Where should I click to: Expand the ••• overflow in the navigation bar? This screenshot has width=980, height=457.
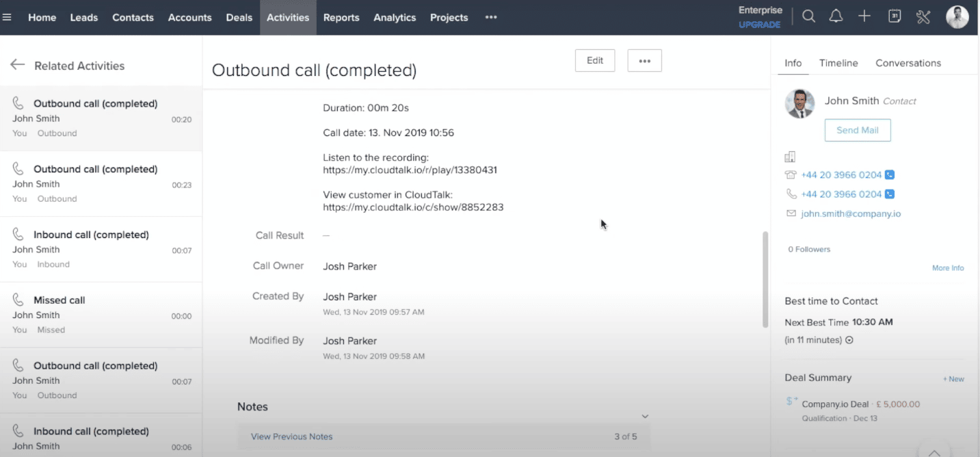coord(490,17)
